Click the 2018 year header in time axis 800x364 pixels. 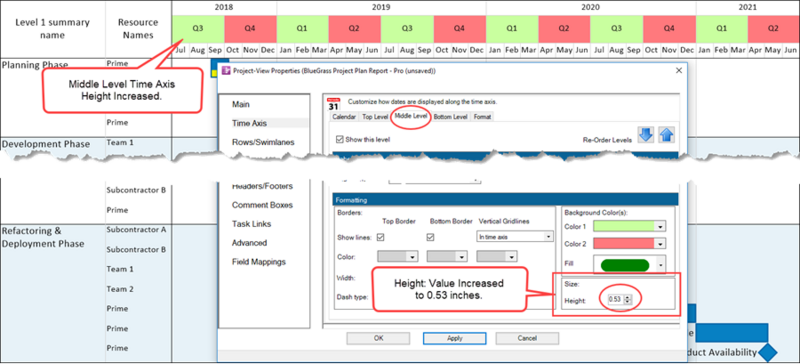pos(224,8)
